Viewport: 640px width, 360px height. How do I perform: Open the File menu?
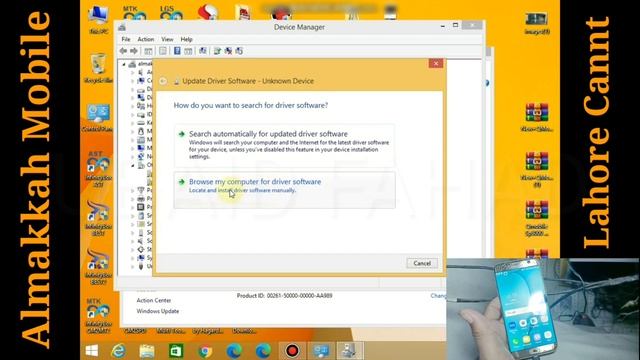click(x=126, y=39)
